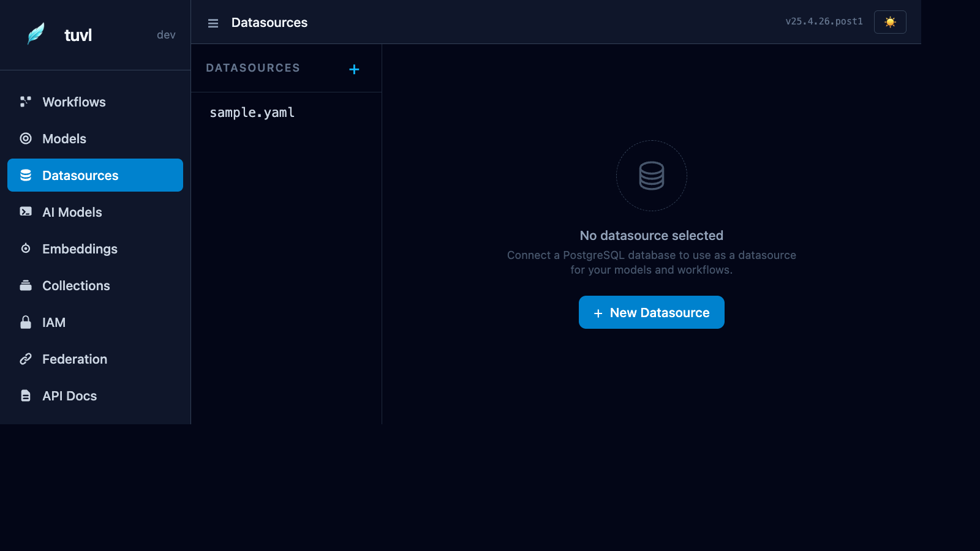Click the Workflows nodes icon
The height and width of the screenshot is (551, 980).
coord(26,102)
